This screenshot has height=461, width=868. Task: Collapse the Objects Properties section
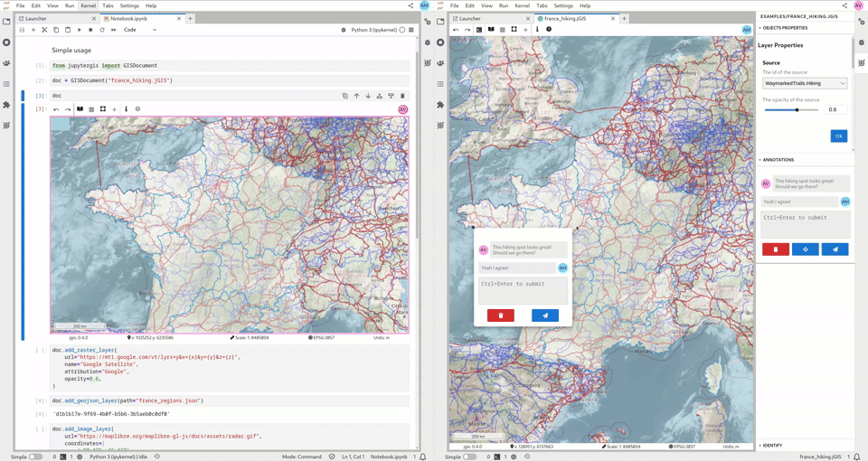[783, 28]
